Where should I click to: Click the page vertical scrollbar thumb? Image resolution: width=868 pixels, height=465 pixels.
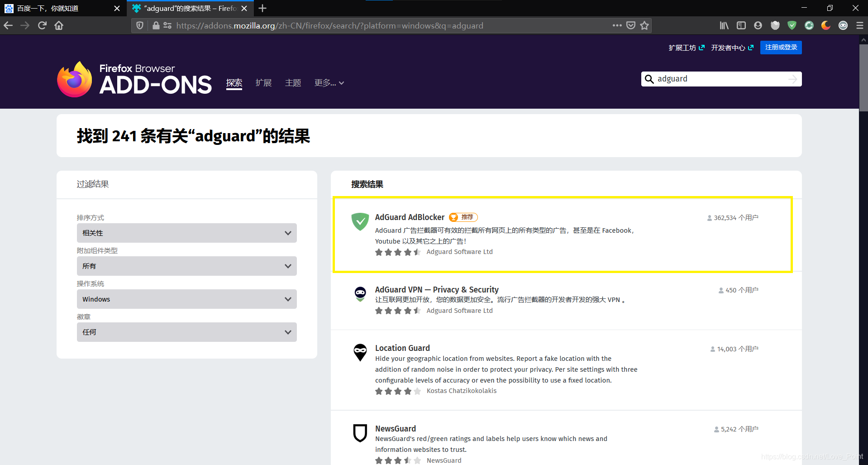(x=863, y=77)
